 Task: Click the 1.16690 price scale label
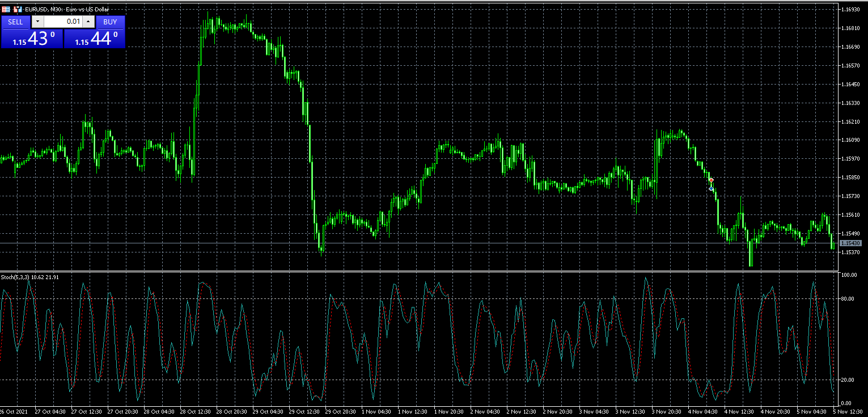pos(850,47)
